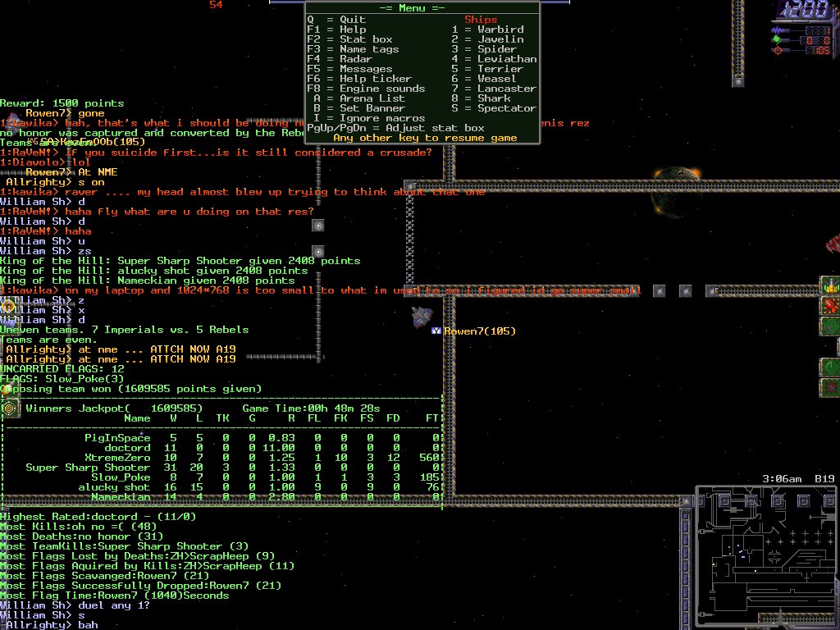Screen dimensions: 840x630
Task: Click the bullseye target icon beside Winners Jackpot
Action: [x=10, y=408]
